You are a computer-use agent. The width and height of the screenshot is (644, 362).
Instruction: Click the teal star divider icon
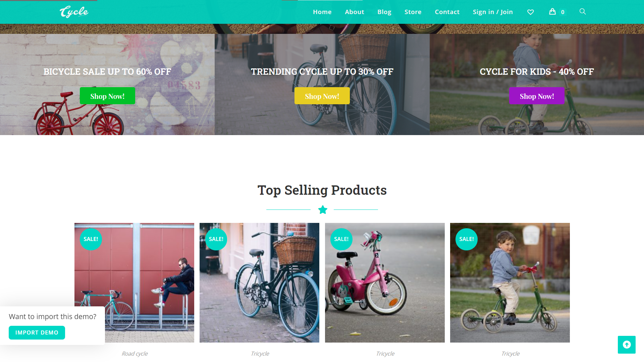(x=323, y=210)
